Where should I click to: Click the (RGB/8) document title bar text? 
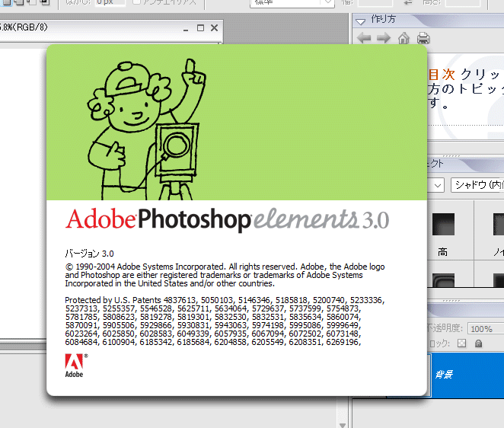[x=24, y=27]
